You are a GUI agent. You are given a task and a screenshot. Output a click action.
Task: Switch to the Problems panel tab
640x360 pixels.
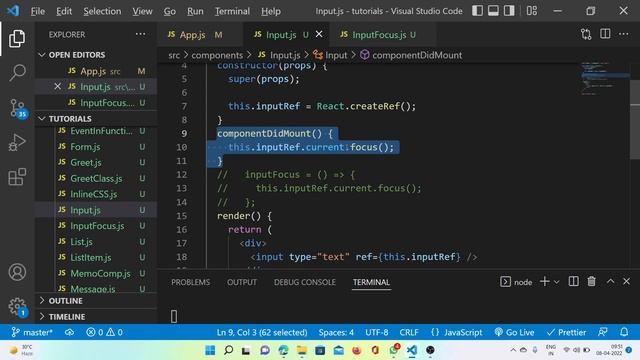click(191, 282)
